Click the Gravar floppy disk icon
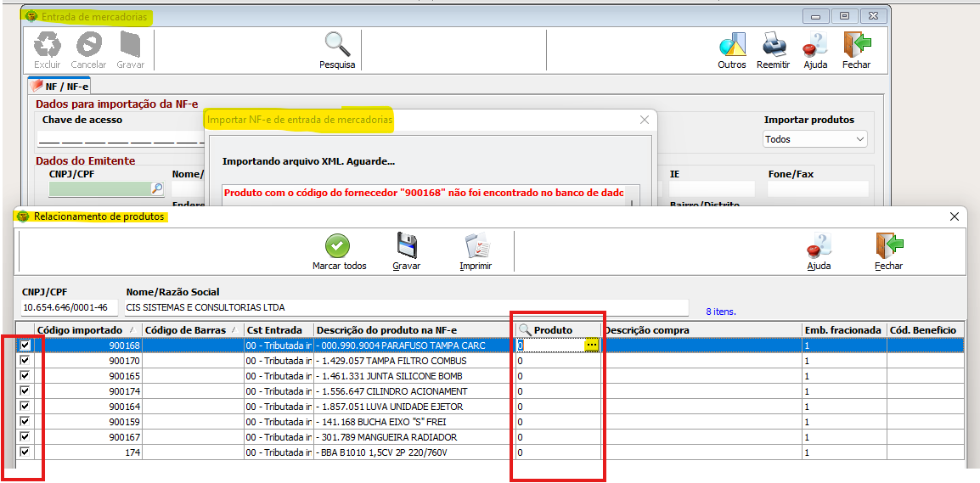980x483 pixels. 407,246
